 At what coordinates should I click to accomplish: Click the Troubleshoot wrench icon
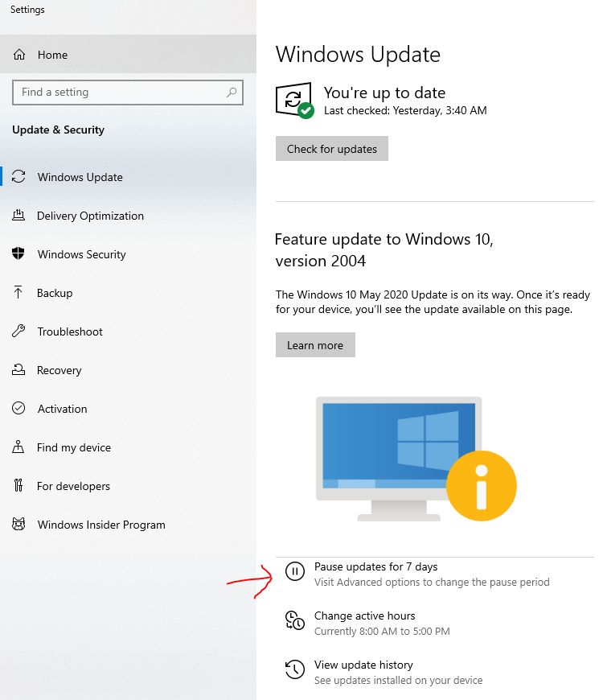(19, 331)
